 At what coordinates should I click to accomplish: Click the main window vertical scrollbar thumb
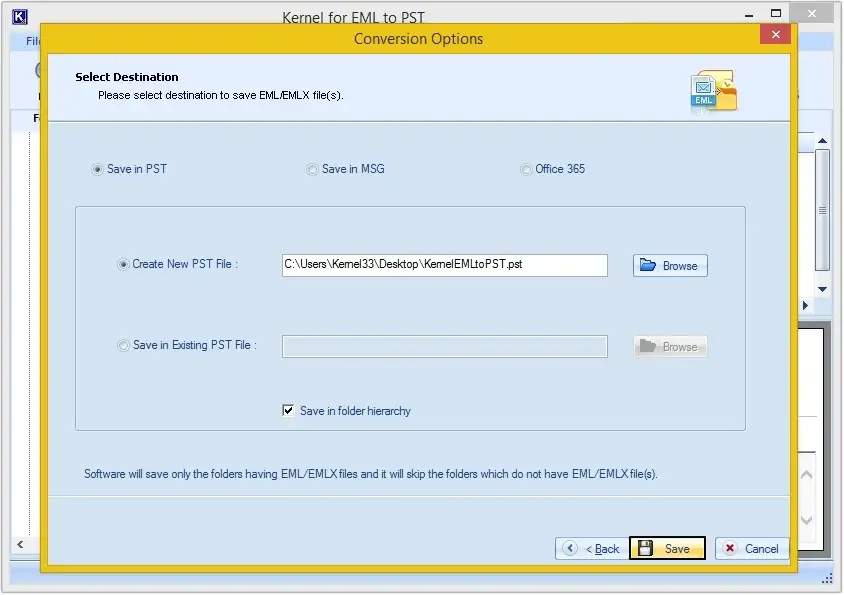822,210
